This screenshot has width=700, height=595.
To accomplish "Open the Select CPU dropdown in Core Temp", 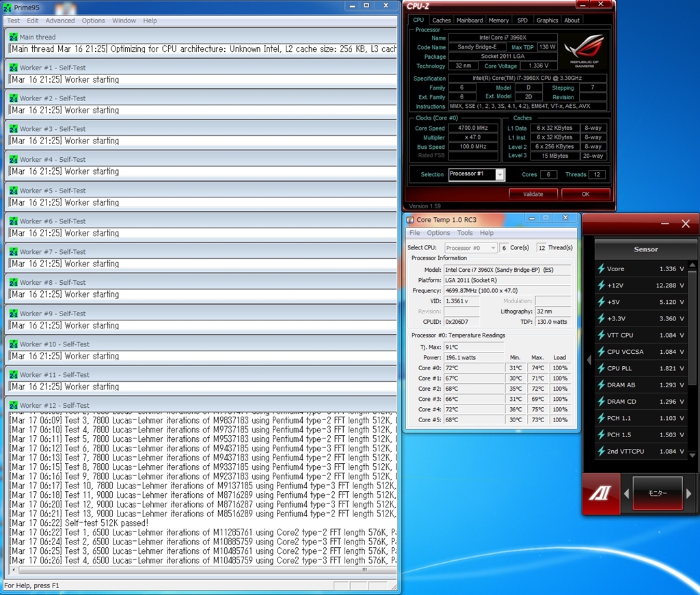I will tap(492, 248).
